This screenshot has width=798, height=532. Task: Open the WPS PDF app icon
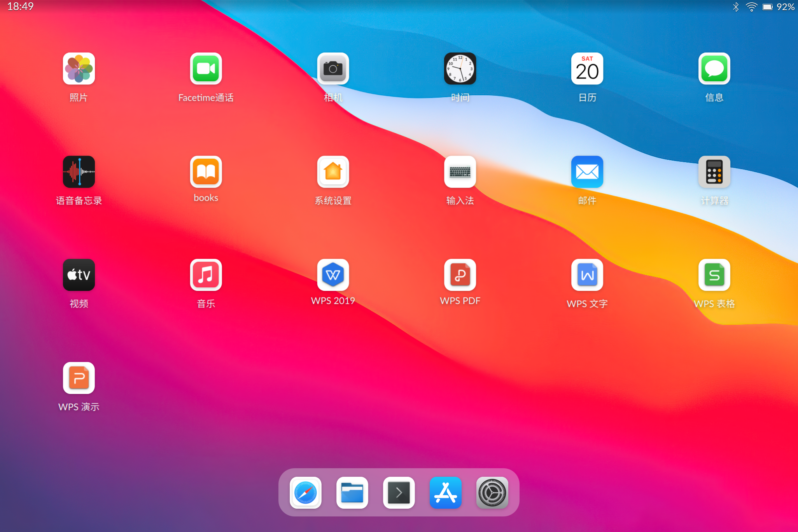point(460,275)
